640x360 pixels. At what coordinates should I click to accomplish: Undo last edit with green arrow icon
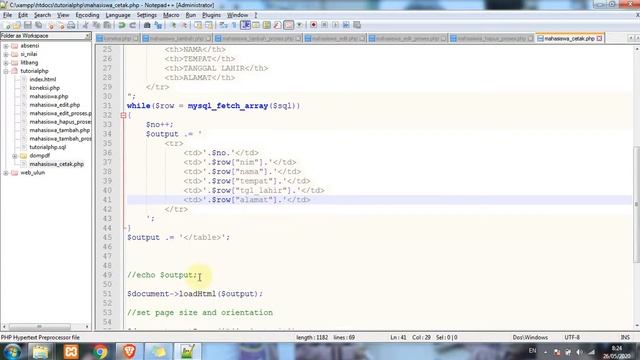(x=122, y=25)
